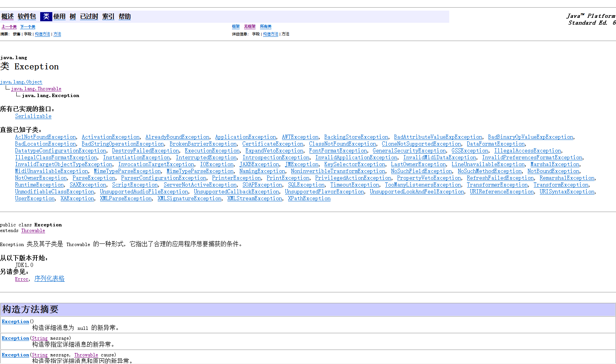616x364 pixels.
Task: Click the 序列化表格 serialized form link
Action: click(49, 279)
